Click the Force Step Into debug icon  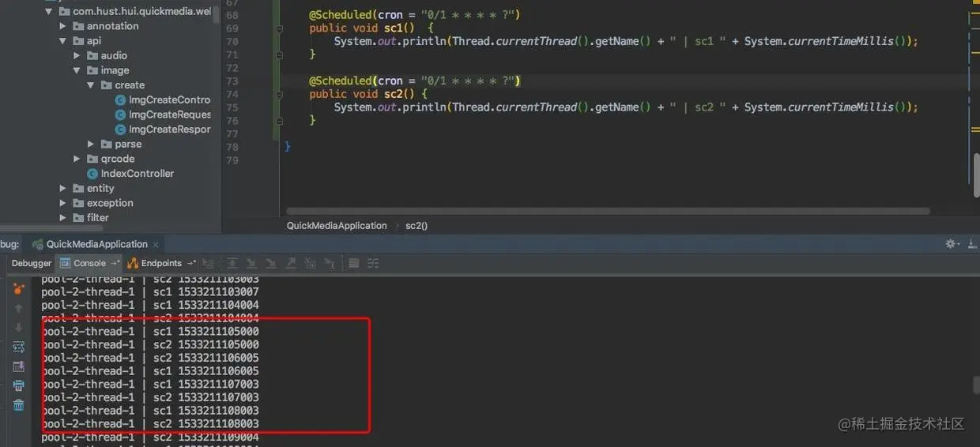(271, 263)
